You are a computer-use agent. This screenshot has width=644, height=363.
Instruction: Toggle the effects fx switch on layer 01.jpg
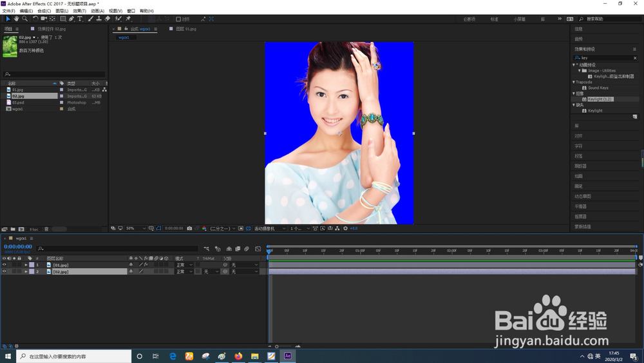(x=146, y=265)
